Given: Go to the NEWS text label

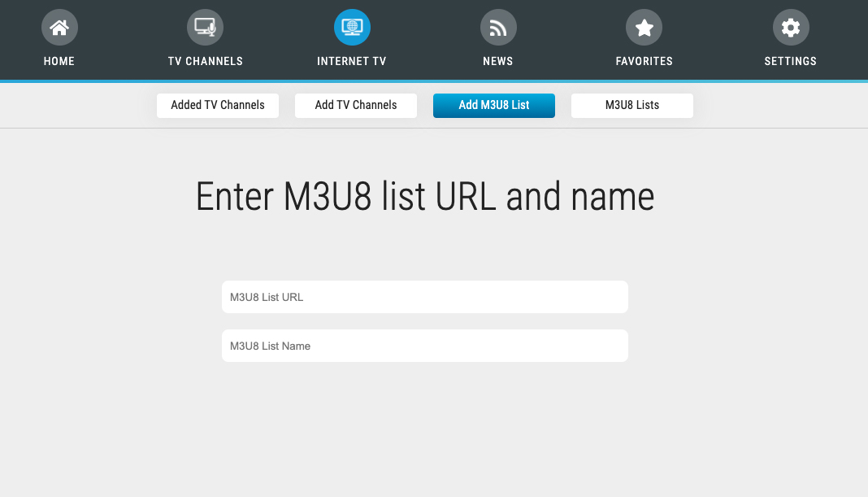Looking at the screenshot, I should coord(498,61).
